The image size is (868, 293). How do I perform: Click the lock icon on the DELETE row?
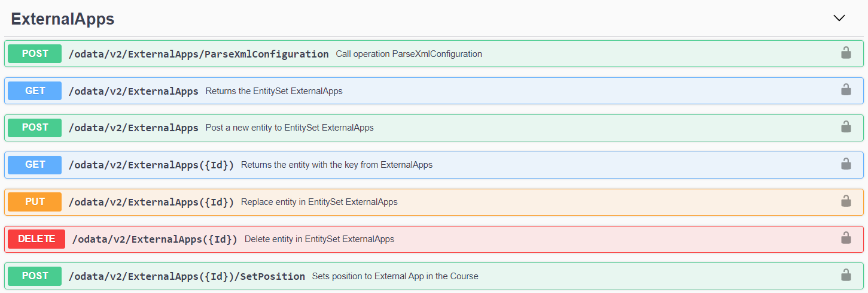pyautogui.click(x=846, y=238)
